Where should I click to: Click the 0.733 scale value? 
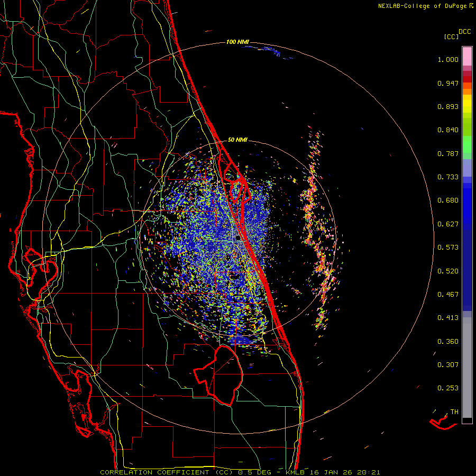[x=448, y=177]
